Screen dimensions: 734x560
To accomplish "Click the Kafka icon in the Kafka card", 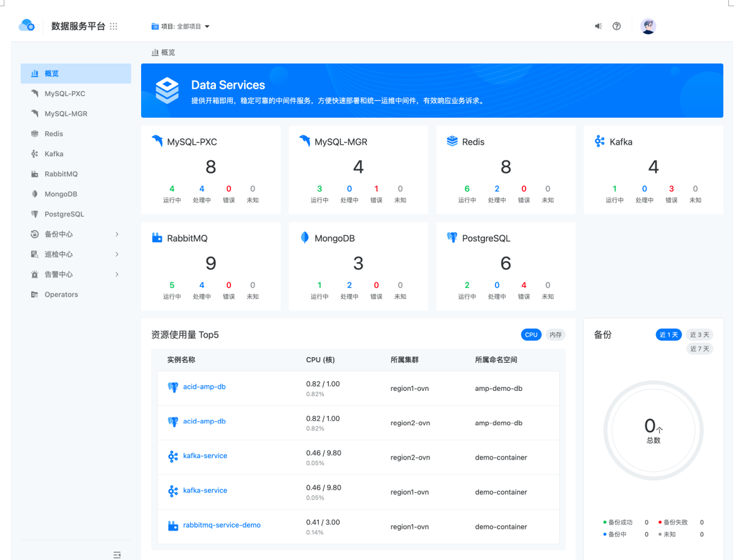I will (x=599, y=141).
